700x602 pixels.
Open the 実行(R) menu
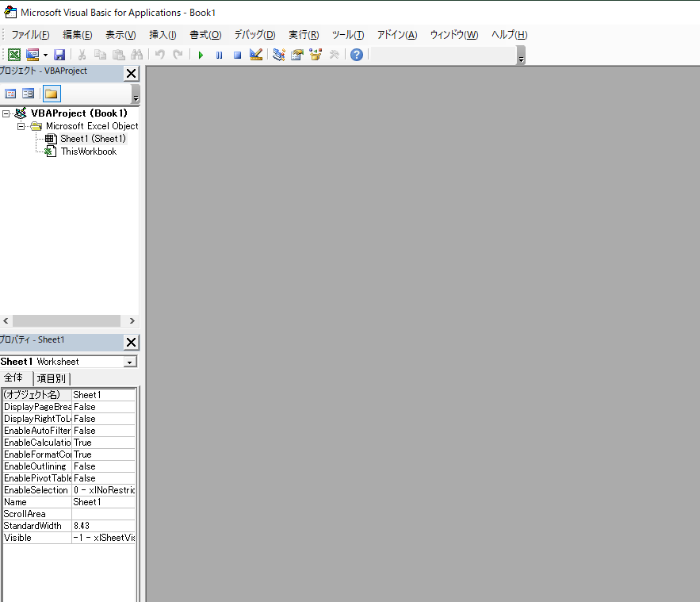pos(304,35)
